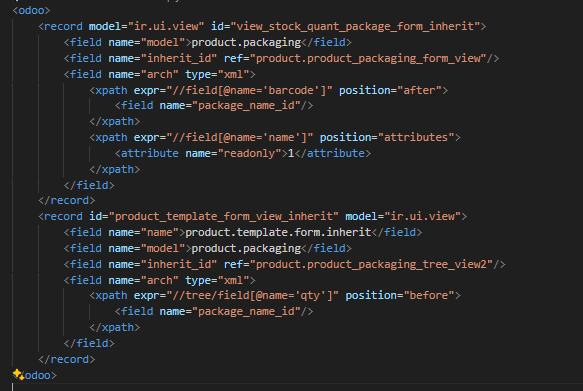Click the value 1 inside the attribute tag
583x391 pixels.
[291, 154]
